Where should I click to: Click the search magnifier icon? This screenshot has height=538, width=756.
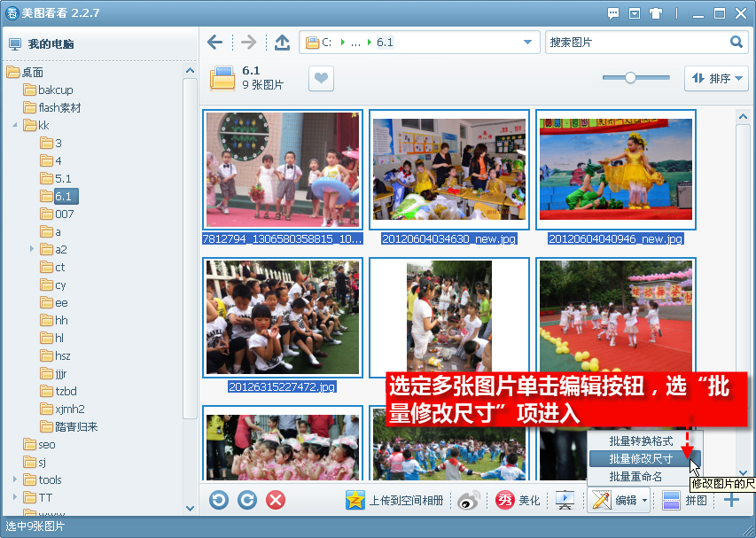click(x=737, y=42)
